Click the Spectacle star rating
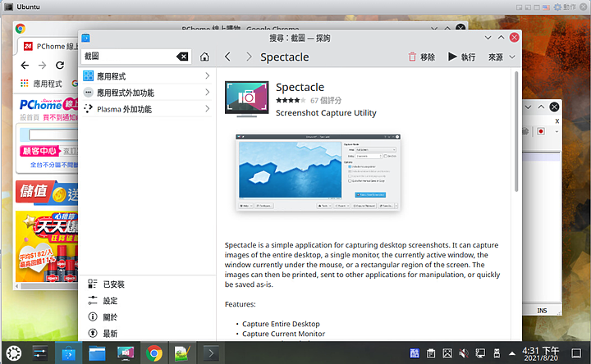 pos(291,101)
